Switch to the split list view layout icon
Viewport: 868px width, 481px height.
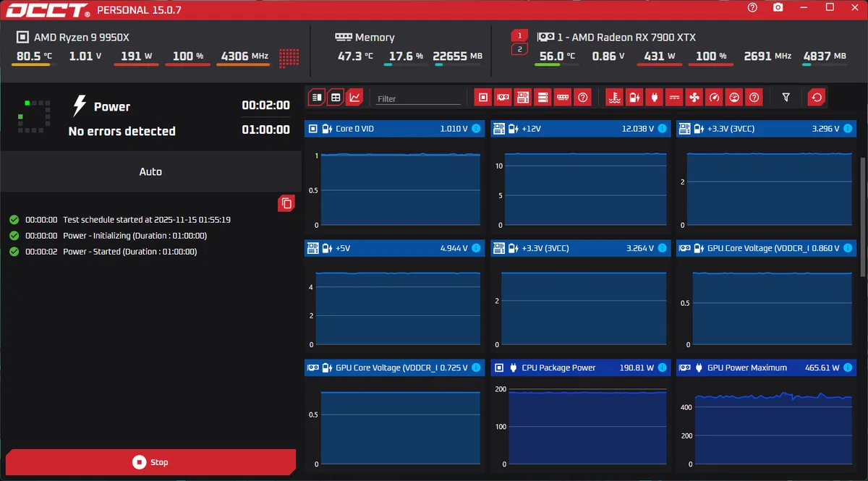click(x=316, y=97)
